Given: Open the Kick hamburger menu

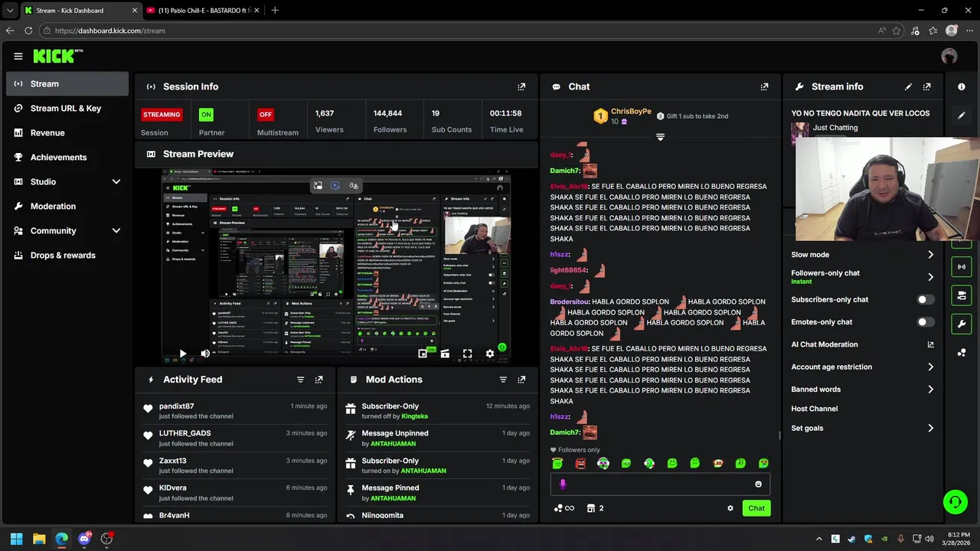Looking at the screenshot, I should (x=18, y=56).
